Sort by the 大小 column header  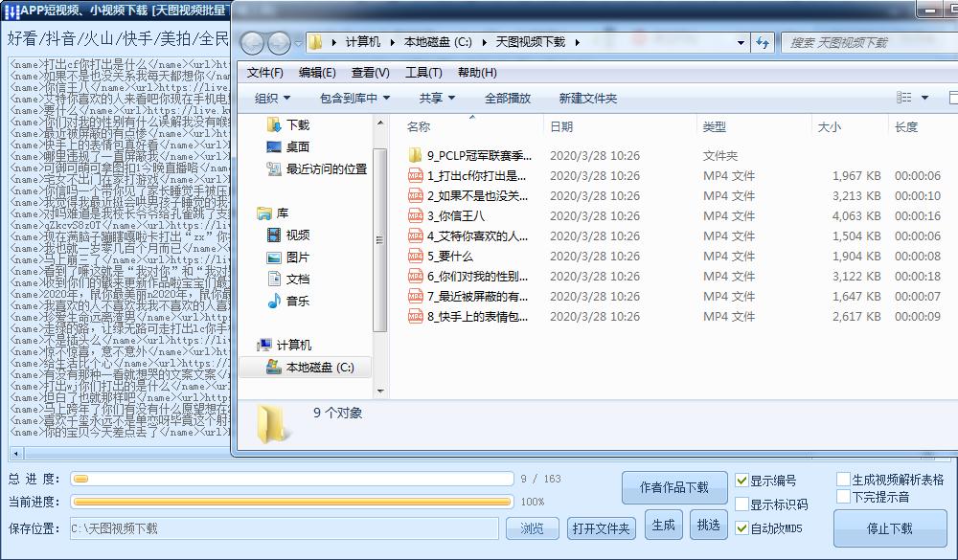(x=830, y=127)
